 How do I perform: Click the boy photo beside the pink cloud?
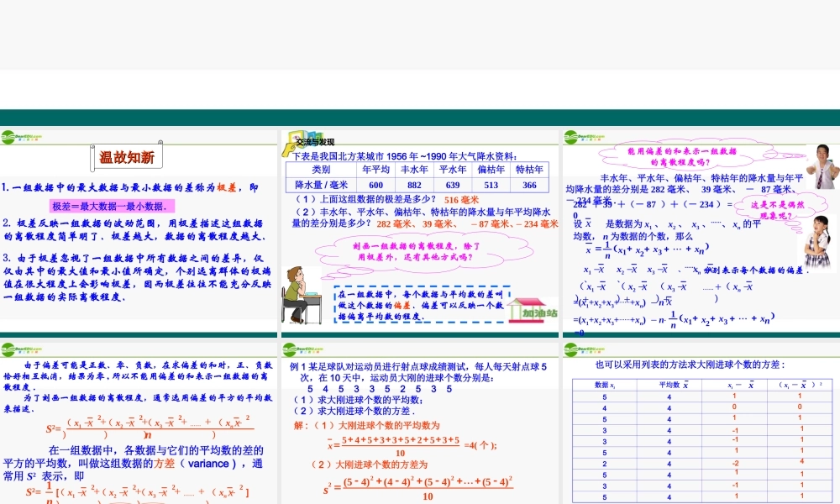(x=822, y=166)
